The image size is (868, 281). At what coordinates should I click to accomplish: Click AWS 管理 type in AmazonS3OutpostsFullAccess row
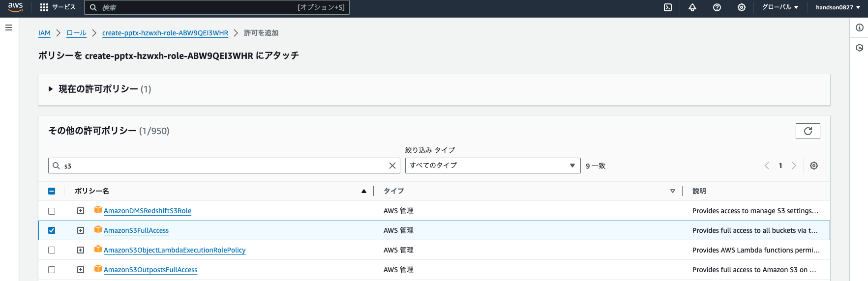tap(398, 270)
